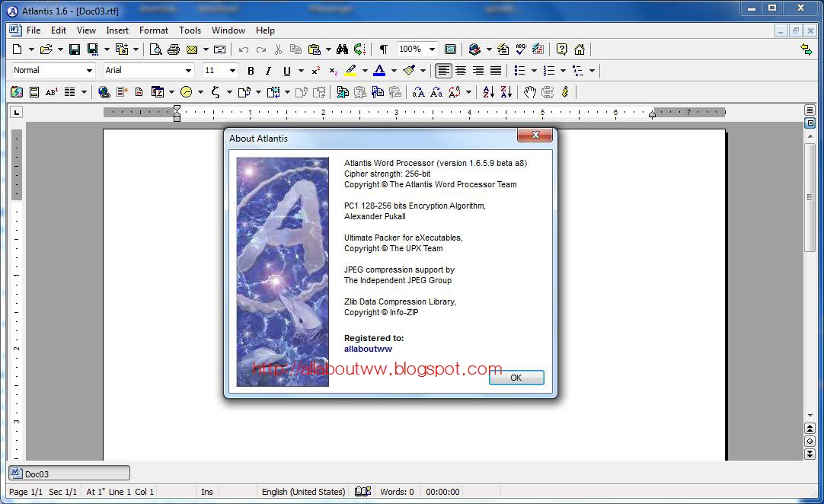Click the Open file folder icon
The height and width of the screenshot is (504, 824).
point(46,49)
